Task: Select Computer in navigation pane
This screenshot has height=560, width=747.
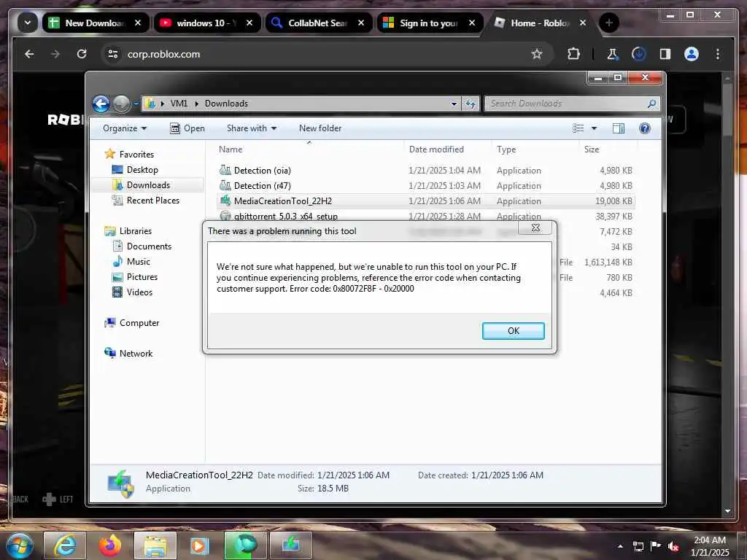Action: 139,323
